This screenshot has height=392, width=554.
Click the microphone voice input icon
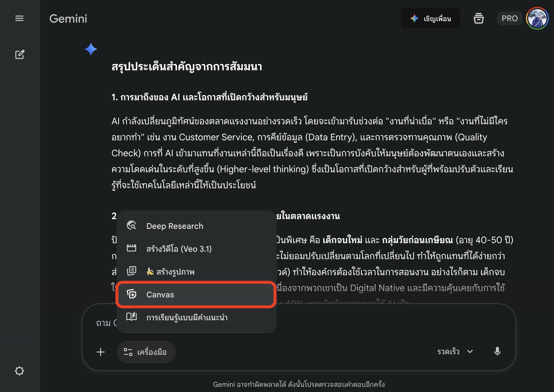click(x=497, y=351)
